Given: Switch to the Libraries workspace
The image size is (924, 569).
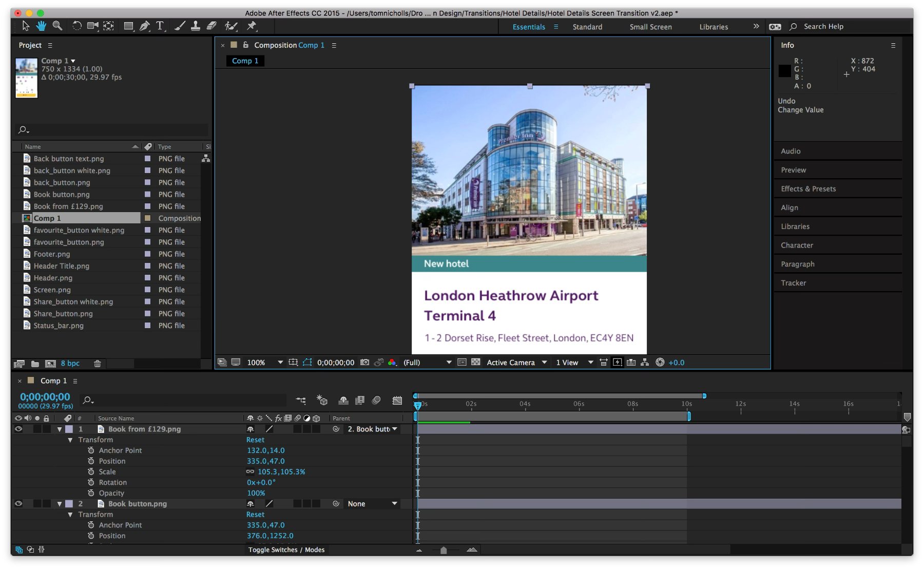Looking at the screenshot, I should point(714,27).
